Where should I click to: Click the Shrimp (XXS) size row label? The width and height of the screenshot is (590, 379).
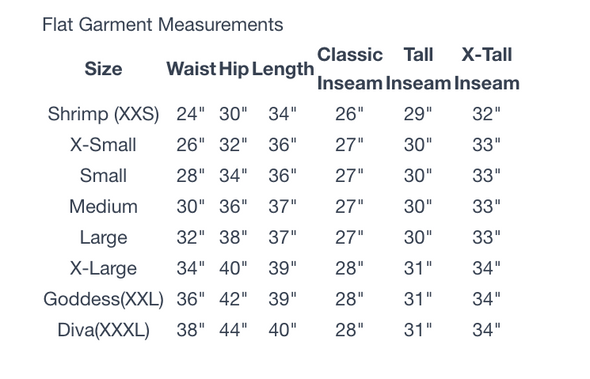point(103,114)
